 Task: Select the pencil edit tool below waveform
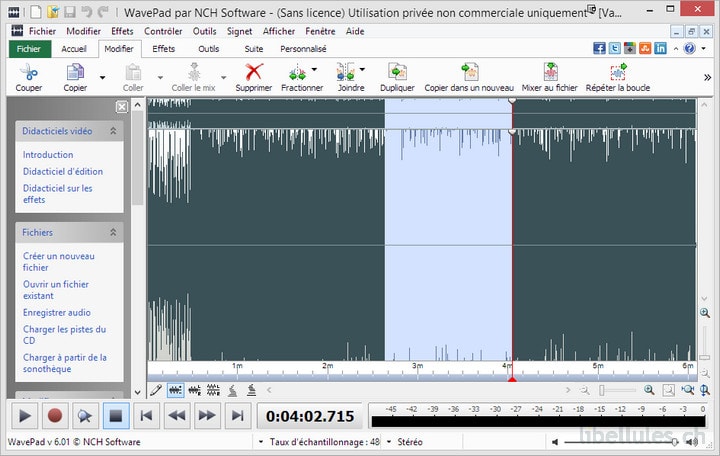click(156, 390)
